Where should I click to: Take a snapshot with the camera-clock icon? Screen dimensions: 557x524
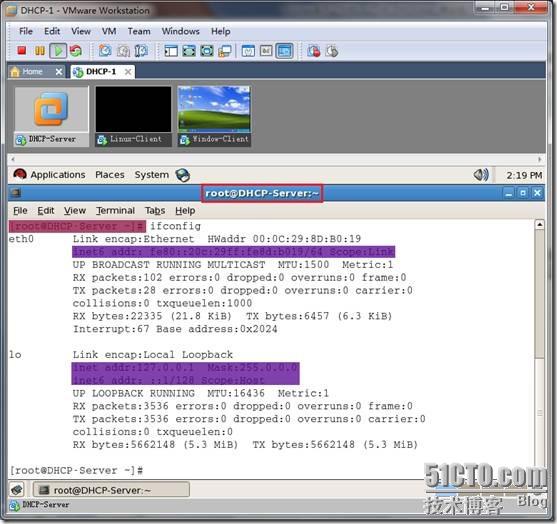(x=105, y=51)
